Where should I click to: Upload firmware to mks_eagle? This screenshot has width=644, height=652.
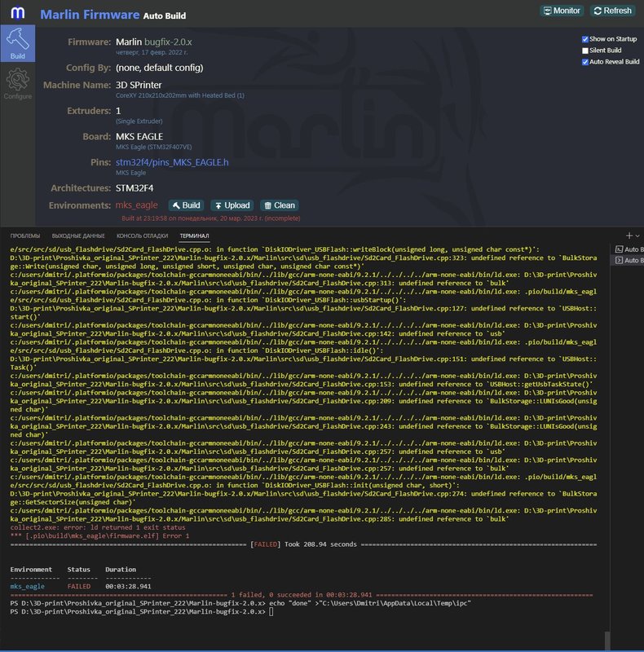click(x=232, y=205)
